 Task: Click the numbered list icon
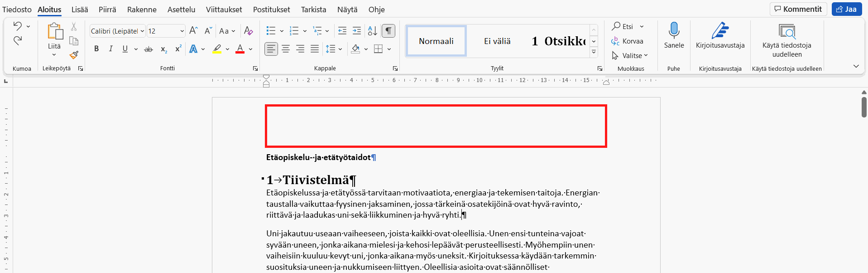pos(294,31)
